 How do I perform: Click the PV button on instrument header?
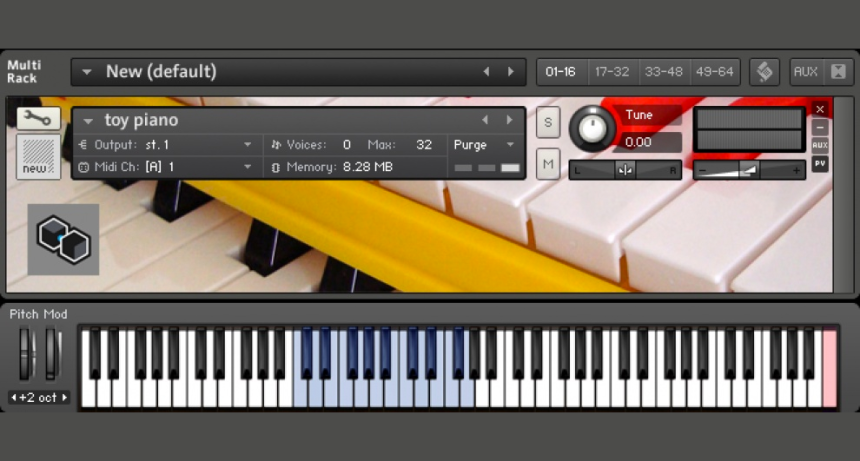[x=820, y=164]
